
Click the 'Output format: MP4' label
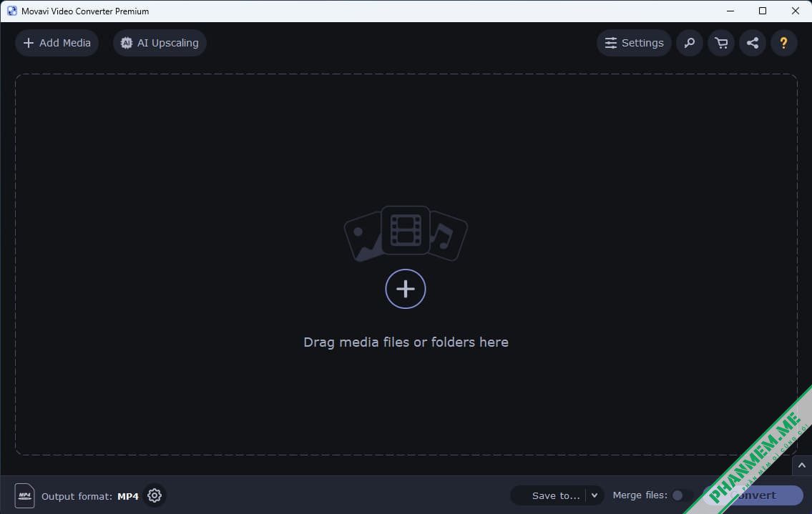(x=89, y=496)
